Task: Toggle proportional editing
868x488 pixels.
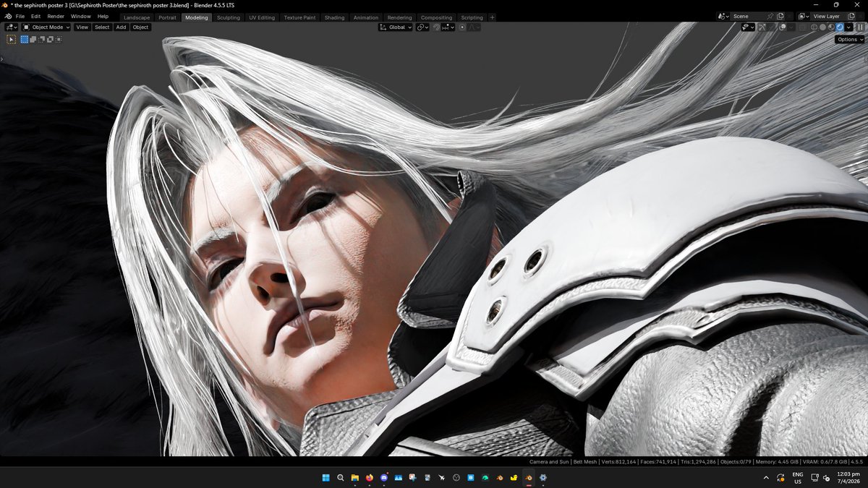Action: (x=462, y=27)
